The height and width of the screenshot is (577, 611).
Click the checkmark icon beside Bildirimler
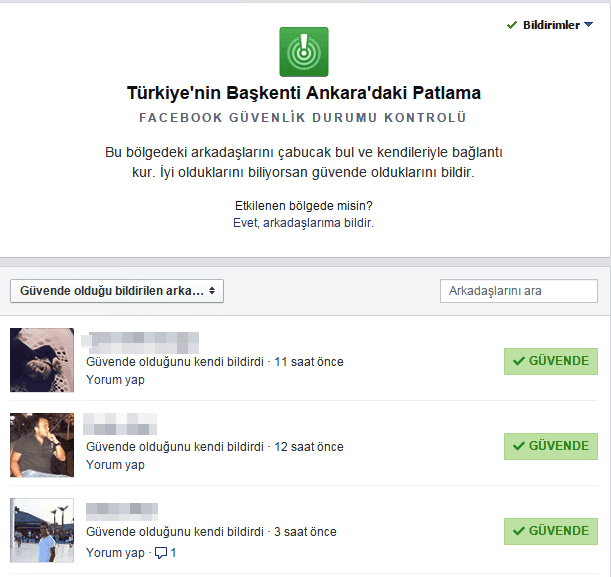[x=512, y=25]
